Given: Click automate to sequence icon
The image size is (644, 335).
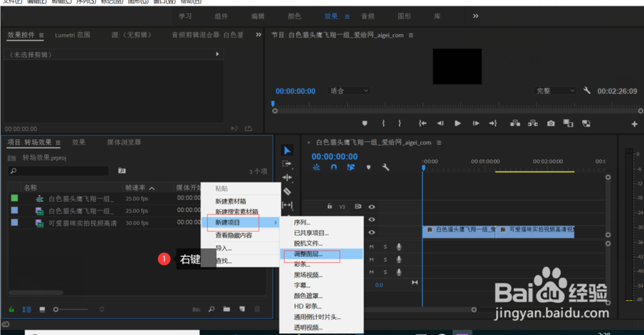Looking at the screenshot, I should 196,309.
